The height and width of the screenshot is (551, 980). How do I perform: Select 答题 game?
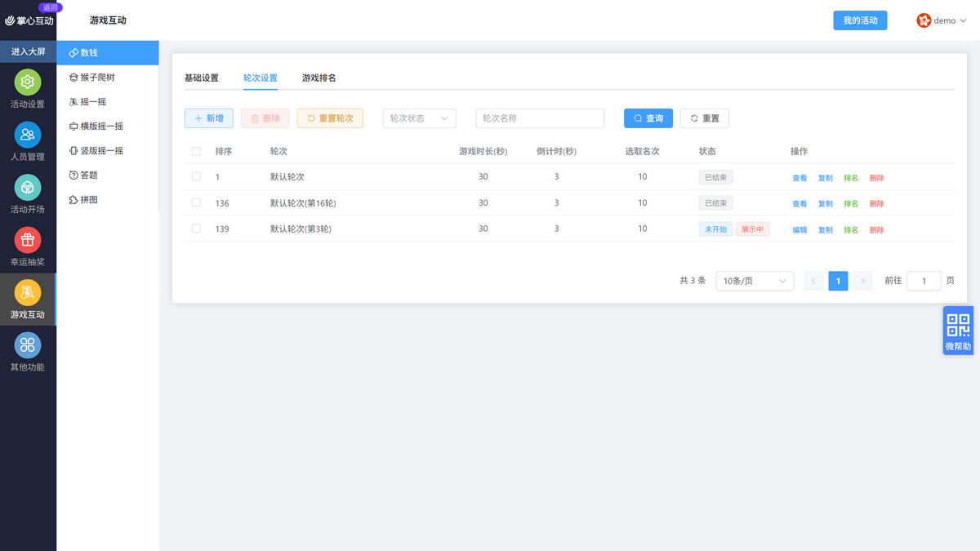click(x=108, y=176)
